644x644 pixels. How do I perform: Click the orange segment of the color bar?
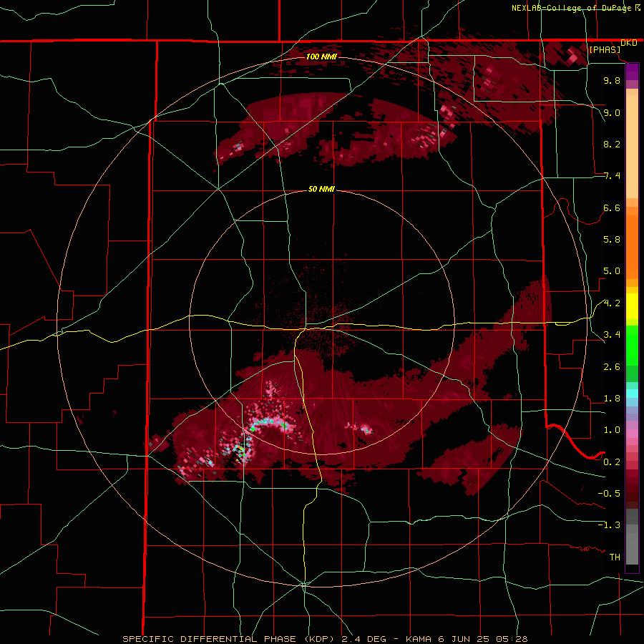[632, 247]
